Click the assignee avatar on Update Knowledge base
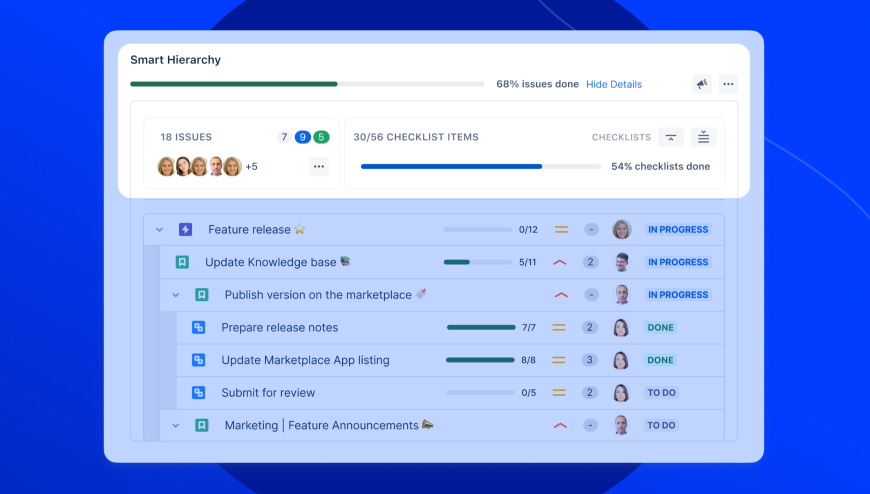The width and height of the screenshot is (870, 494). point(622,262)
